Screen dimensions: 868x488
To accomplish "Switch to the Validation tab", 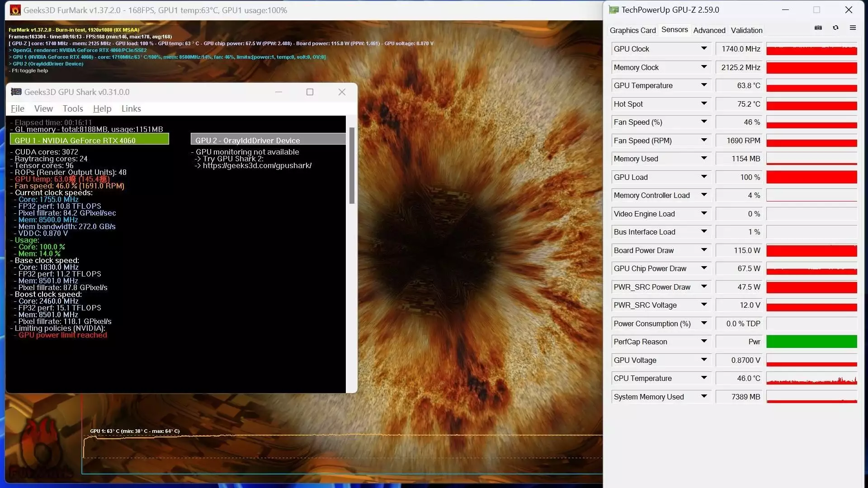I will tap(746, 30).
